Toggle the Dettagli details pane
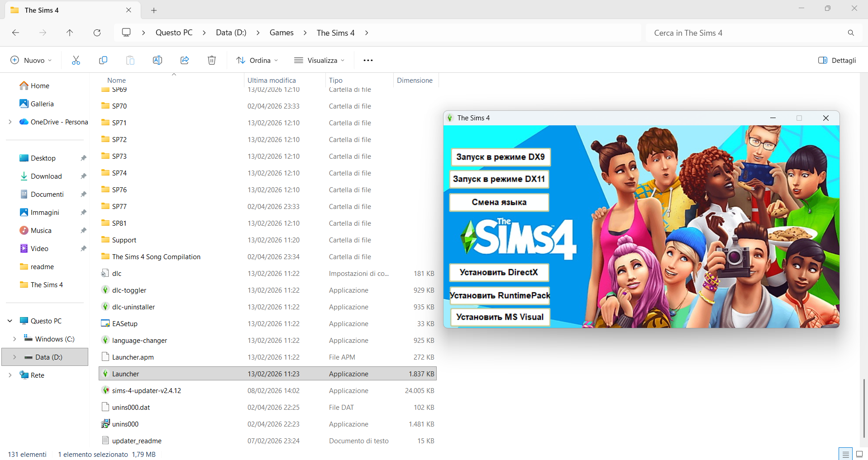Image resolution: width=868 pixels, height=460 pixels. click(837, 60)
